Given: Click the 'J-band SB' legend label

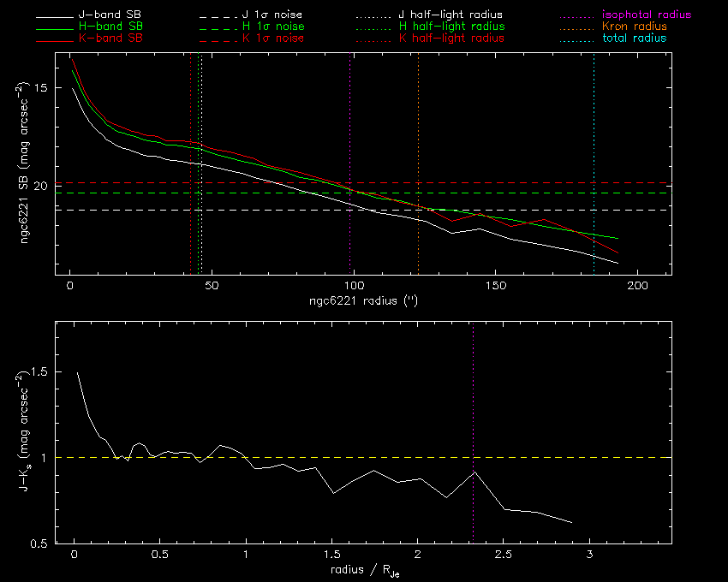Looking at the screenshot, I should pyautogui.click(x=110, y=15).
